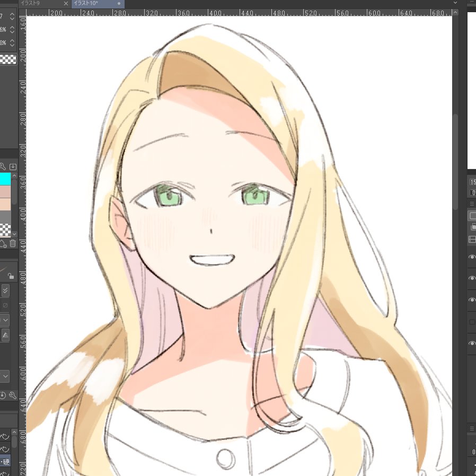The width and height of the screenshot is (476, 476).
Task: Pick the gray color swatch
Action: coord(5,217)
